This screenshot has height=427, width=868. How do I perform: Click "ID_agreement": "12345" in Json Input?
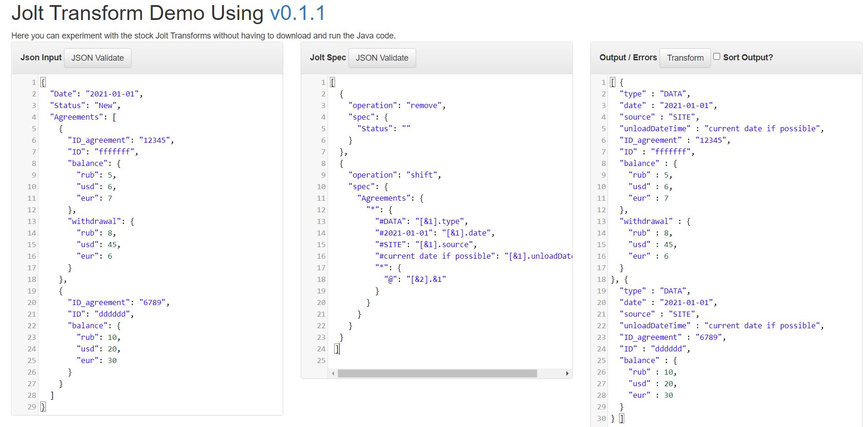click(121, 140)
